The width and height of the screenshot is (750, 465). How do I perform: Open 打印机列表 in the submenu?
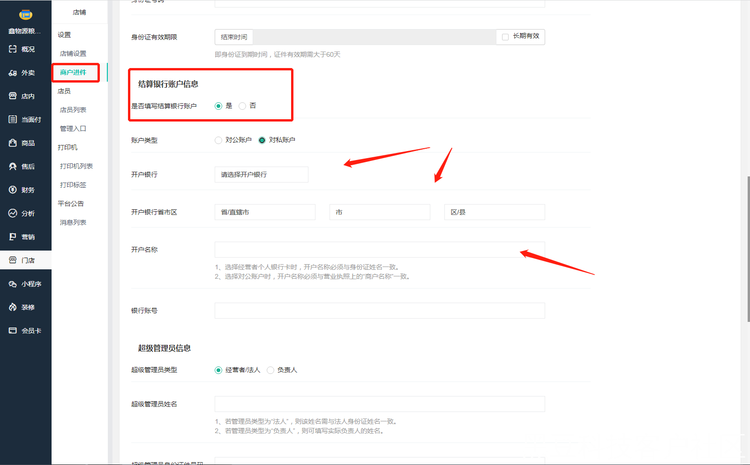click(x=77, y=166)
